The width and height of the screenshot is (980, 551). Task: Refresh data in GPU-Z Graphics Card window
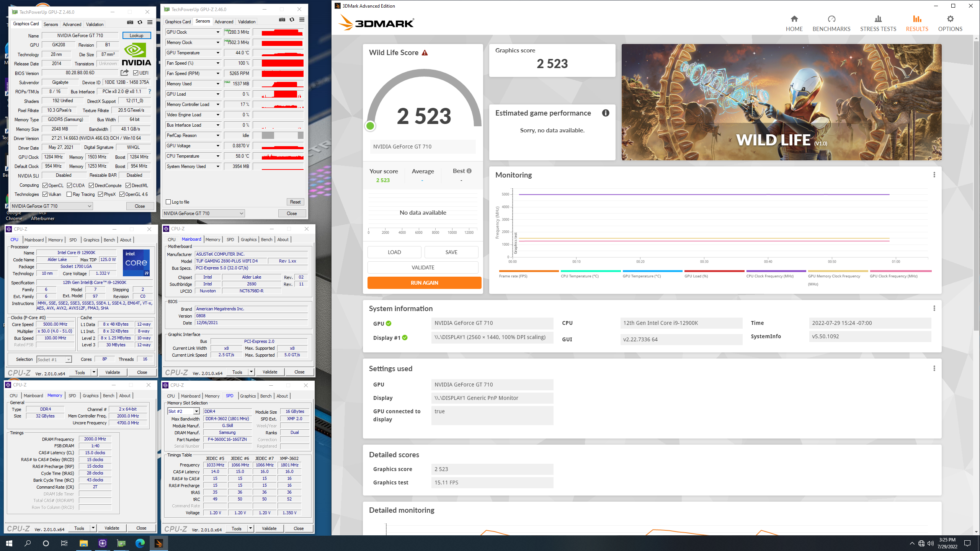[140, 23]
